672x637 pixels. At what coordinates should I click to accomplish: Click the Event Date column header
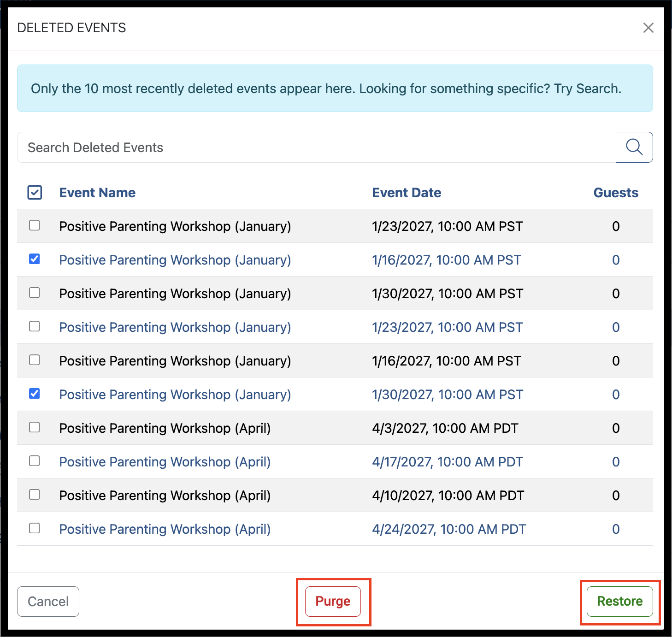[407, 193]
